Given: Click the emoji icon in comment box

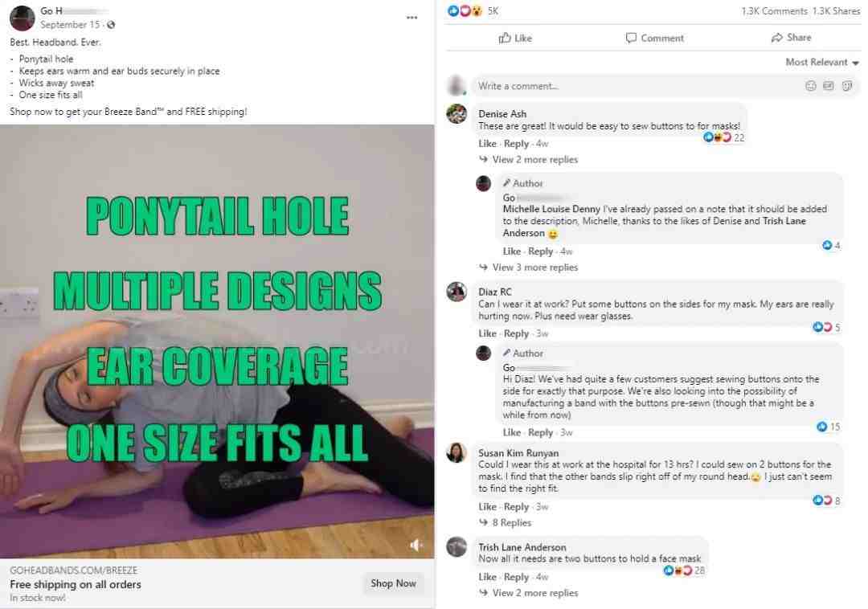Looking at the screenshot, I should click(810, 86).
